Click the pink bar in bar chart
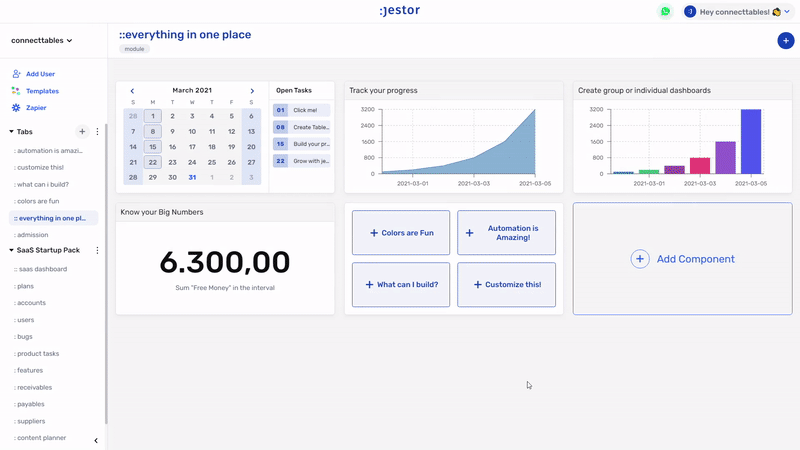The width and height of the screenshot is (800, 450). (700, 166)
